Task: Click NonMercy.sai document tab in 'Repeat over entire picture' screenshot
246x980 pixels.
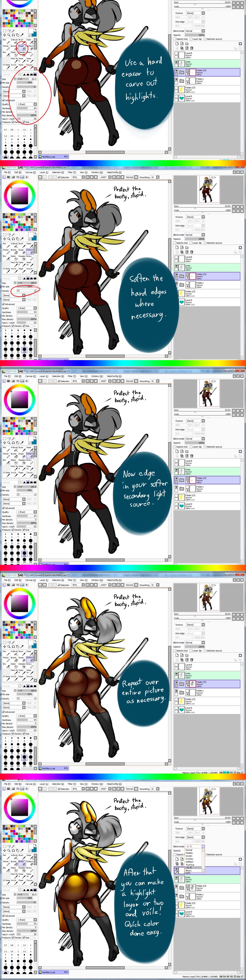Action: (x=54, y=768)
